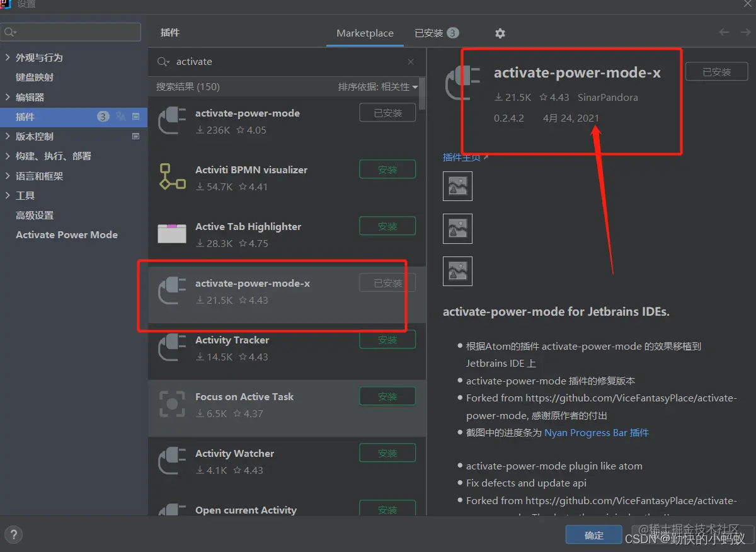The image size is (756, 552).
Task: Click the language icon on the 插件 row
Action: (x=121, y=117)
